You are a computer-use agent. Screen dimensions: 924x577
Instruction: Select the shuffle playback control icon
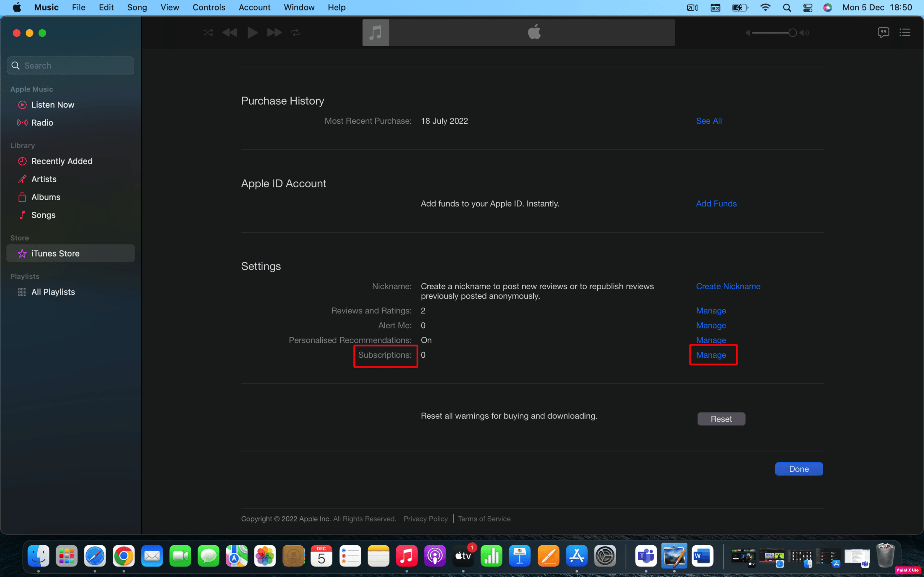tap(208, 32)
